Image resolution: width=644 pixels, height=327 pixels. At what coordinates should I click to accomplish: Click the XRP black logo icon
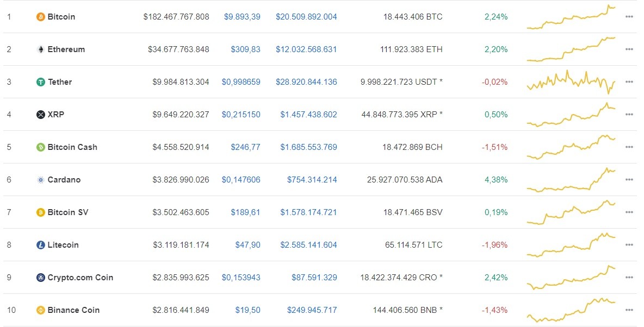40,114
